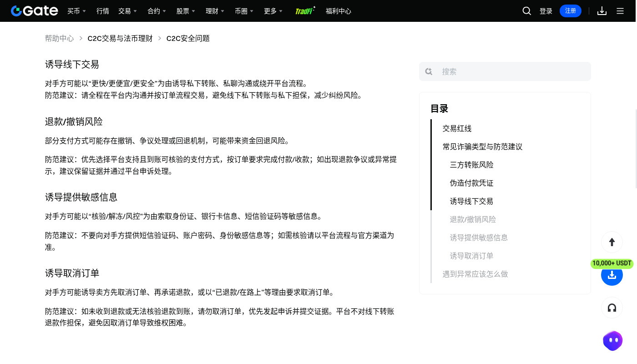
Task: Open the purple chatbot assistant icon
Action: point(612,341)
